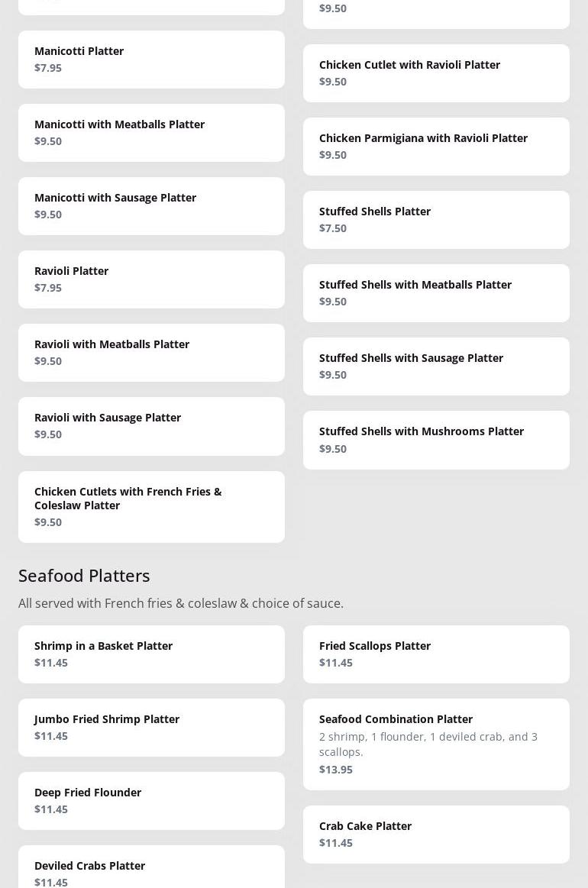
Task: Choose Chicken Cutlet with Ravioli Platter
Action: [436, 73]
